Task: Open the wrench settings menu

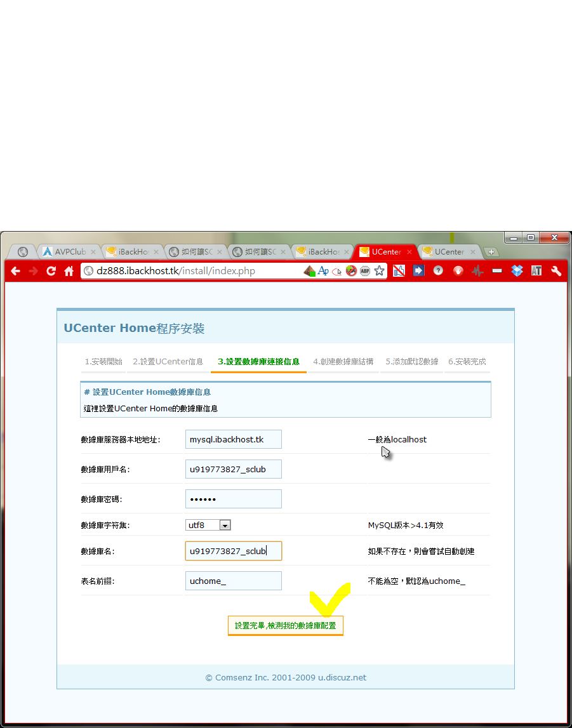Action: tap(556, 271)
